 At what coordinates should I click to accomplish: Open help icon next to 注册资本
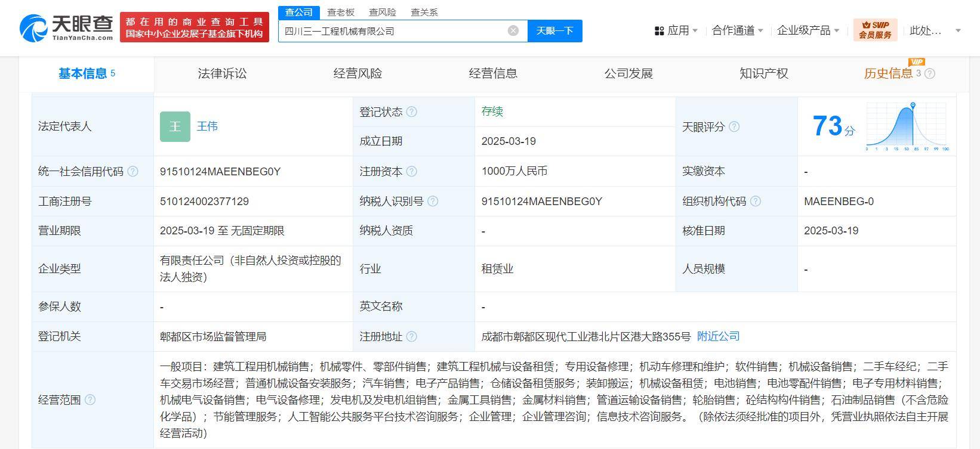(x=412, y=171)
